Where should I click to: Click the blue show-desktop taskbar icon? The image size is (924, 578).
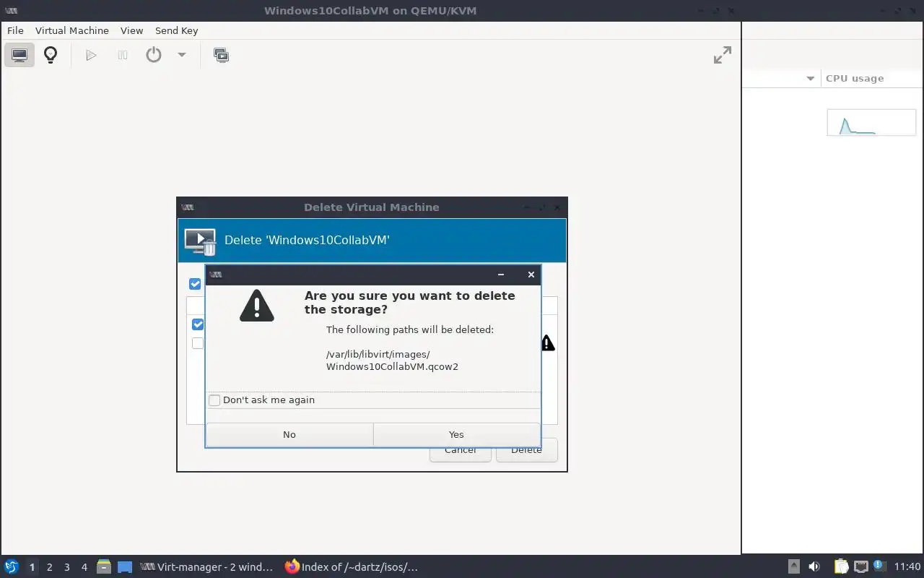[125, 567]
